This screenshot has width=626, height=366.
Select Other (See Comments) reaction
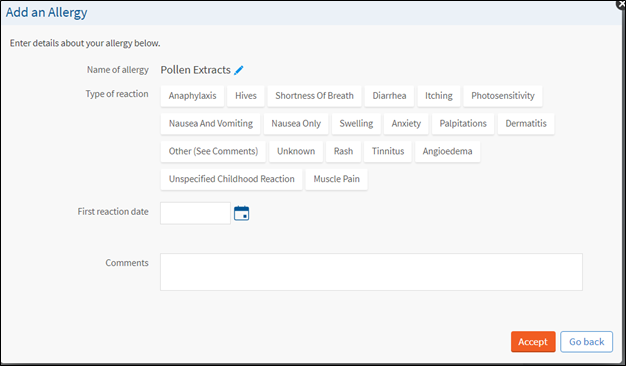pos(213,151)
